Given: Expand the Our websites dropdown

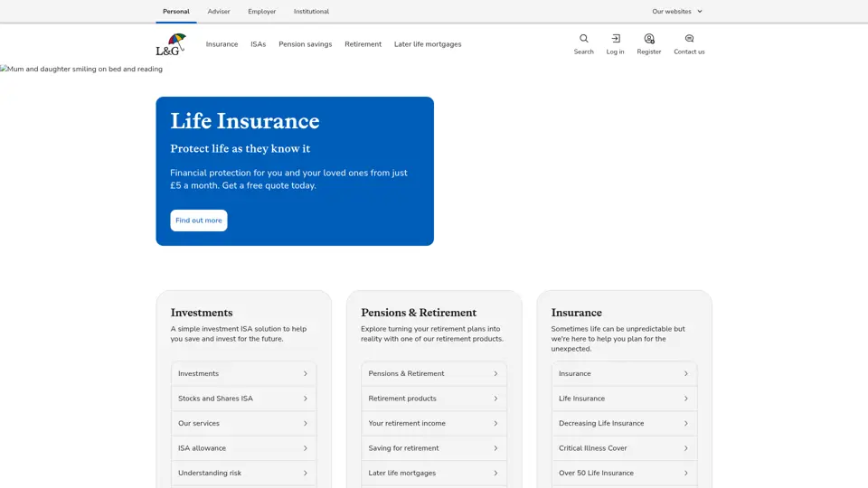Looking at the screenshot, I should click(x=677, y=11).
